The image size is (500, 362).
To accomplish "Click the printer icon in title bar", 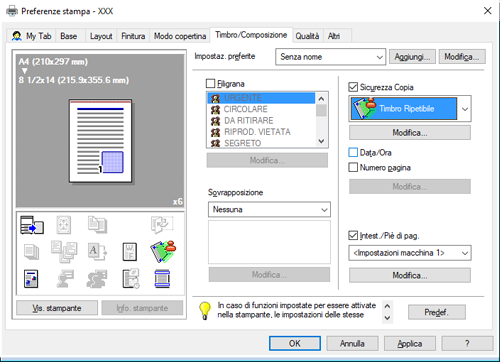I will click(x=12, y=11).
